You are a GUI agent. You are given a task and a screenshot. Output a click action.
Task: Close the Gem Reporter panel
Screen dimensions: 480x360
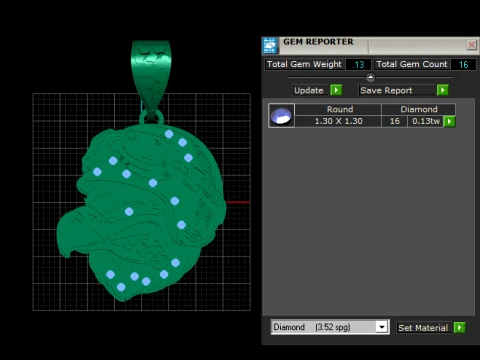pos(471,45)
